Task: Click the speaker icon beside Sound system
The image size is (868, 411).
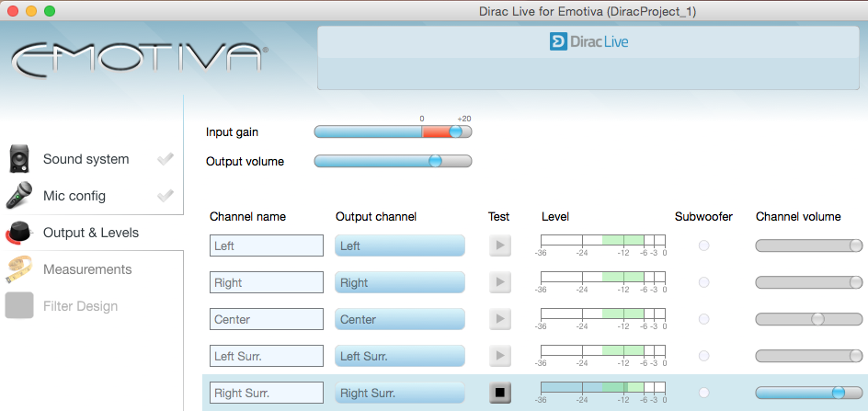Action: [20, 159]
